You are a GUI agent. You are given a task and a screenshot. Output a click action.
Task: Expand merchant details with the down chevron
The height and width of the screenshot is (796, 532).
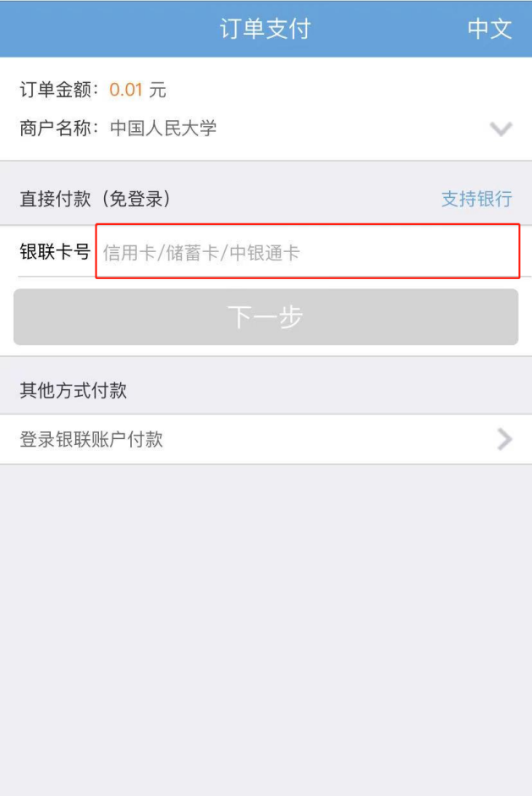501,129
